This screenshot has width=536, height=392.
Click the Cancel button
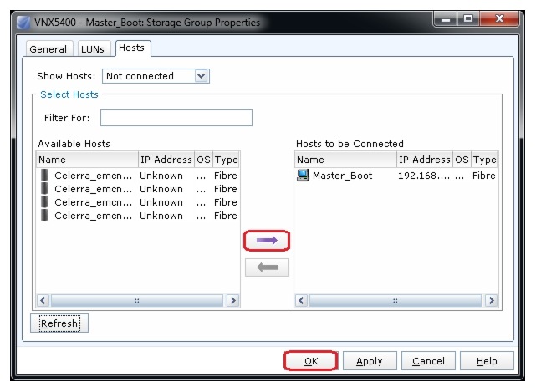[x=428, y=361]
